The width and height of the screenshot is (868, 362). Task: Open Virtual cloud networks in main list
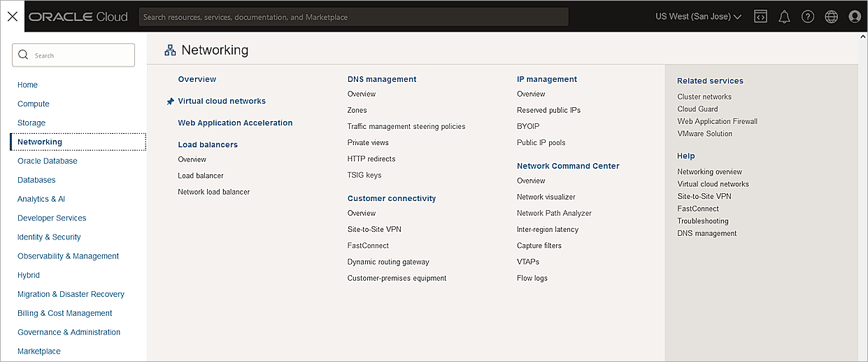(x=222, y=101)
